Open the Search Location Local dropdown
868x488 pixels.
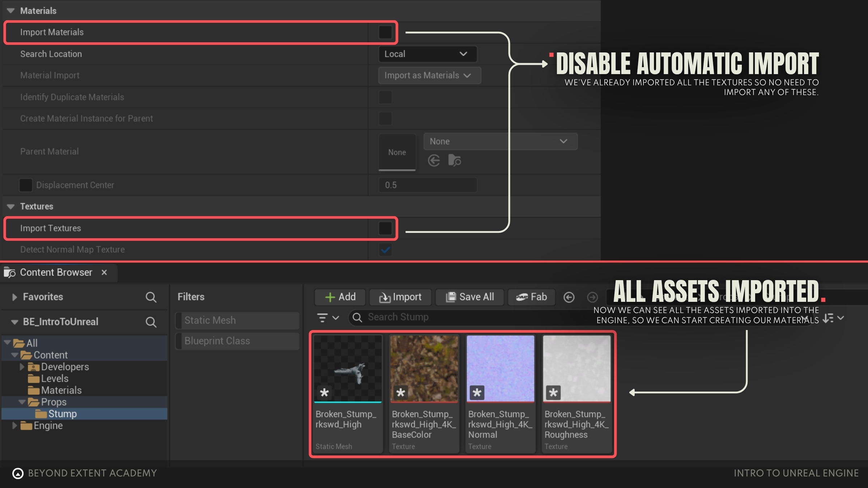tap(427, 54)
